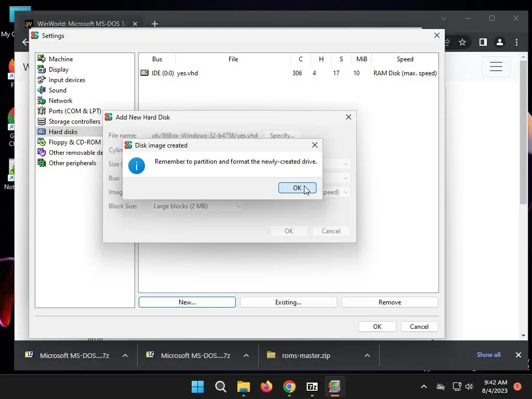
Task: Open taskbar Search
Action: 220,387
